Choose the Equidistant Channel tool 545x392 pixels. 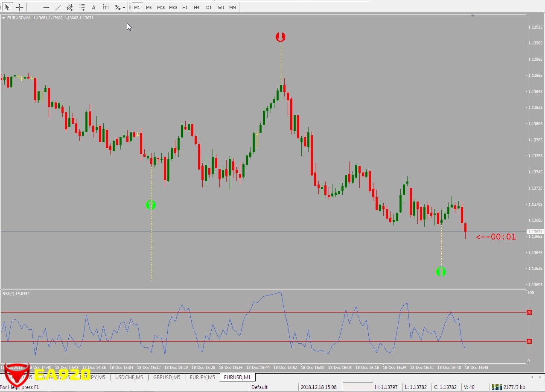tap(70, 7)
